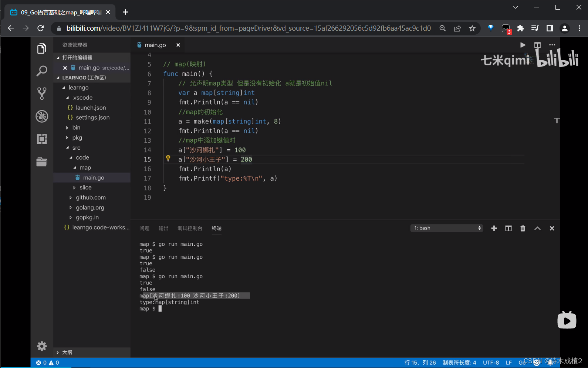Split the terminal panel

click(508, 228)
